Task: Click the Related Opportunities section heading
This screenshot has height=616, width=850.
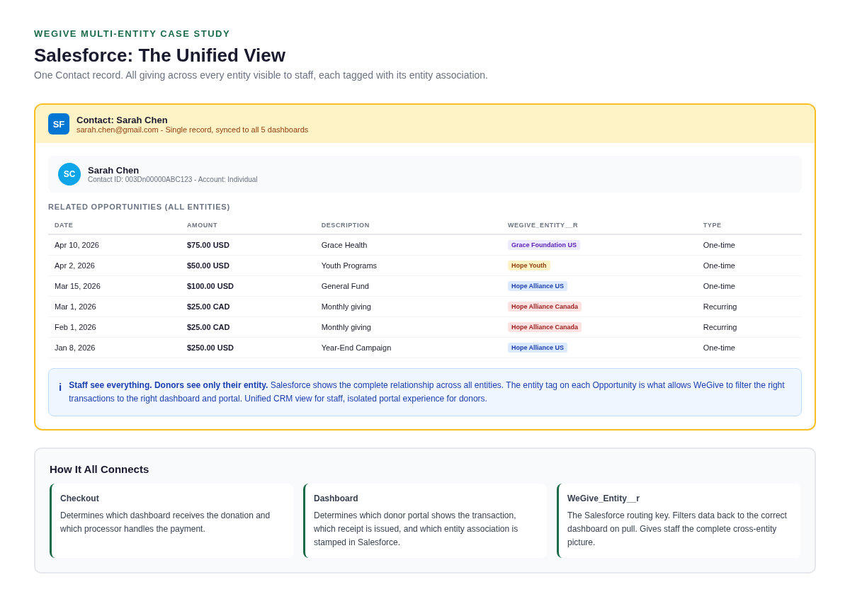Action: pos(139,207)
